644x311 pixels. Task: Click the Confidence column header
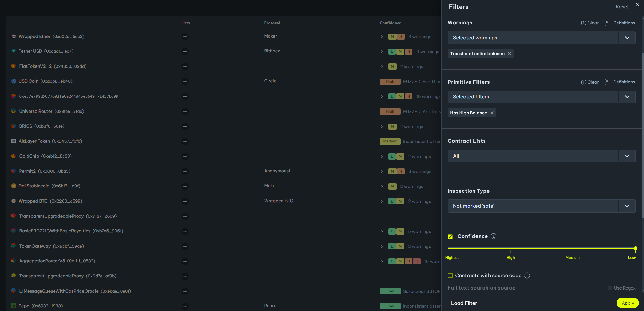[x=390, y=23]
